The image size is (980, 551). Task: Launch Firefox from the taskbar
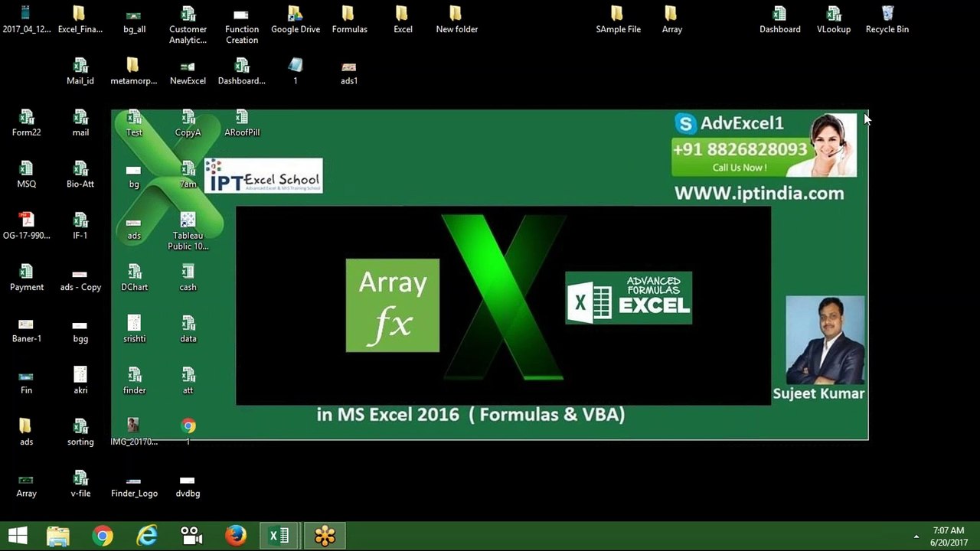(x=235, y=536)
